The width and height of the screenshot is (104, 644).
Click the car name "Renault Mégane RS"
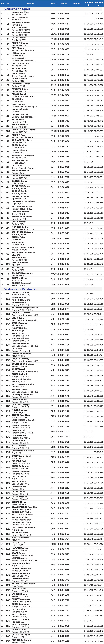point(21,351)
